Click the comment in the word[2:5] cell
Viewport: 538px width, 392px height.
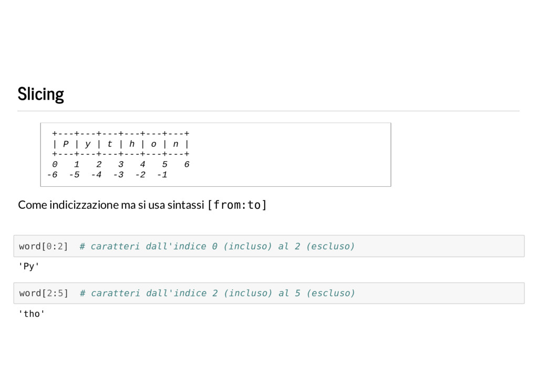pyautogui.click(x=217, y=293)
